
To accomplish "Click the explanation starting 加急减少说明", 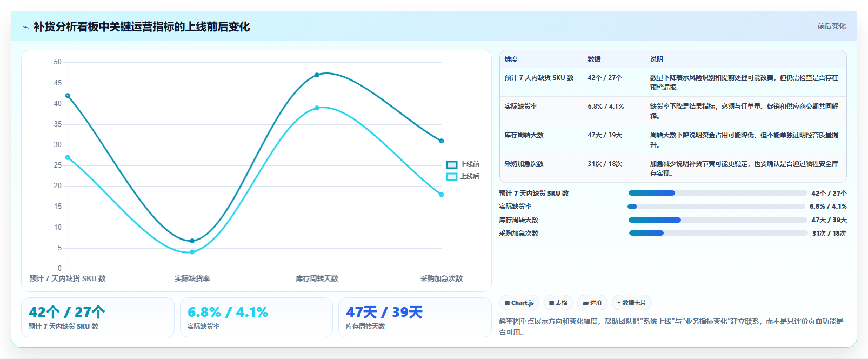I will point(744,169).
